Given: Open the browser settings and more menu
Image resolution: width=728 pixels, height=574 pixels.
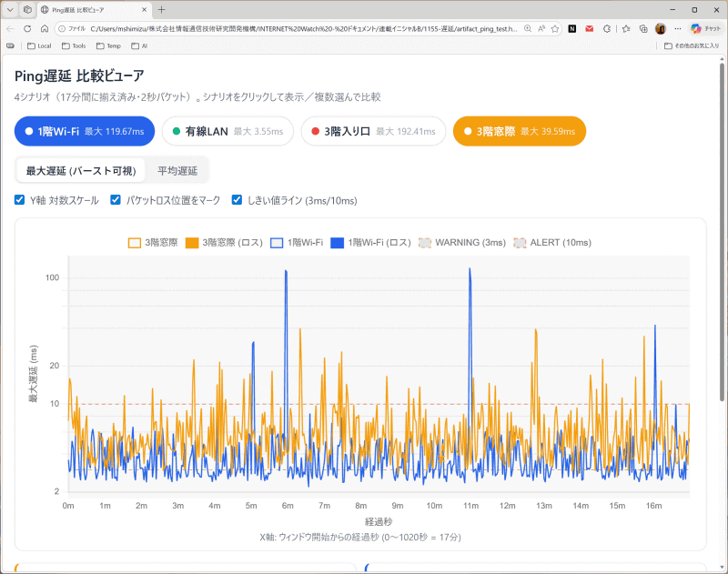Looking at the screenshot, I should click(678, 29).
